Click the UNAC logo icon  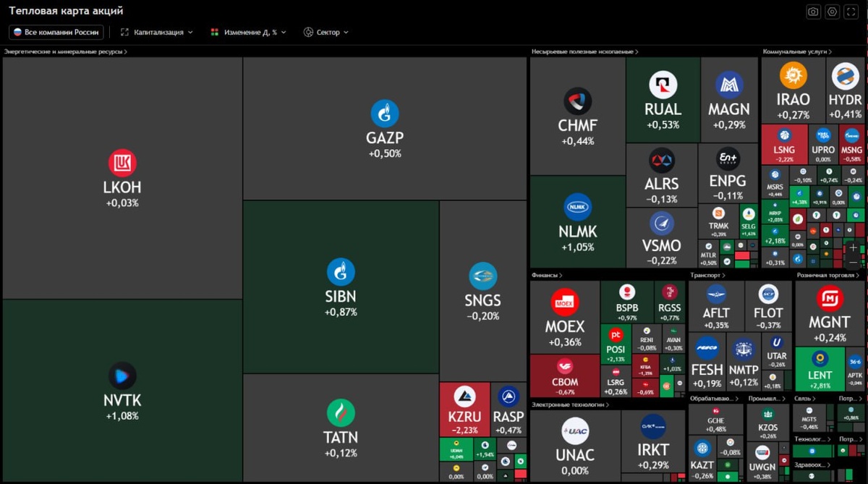pyautogui.click(x=575, y=432)
